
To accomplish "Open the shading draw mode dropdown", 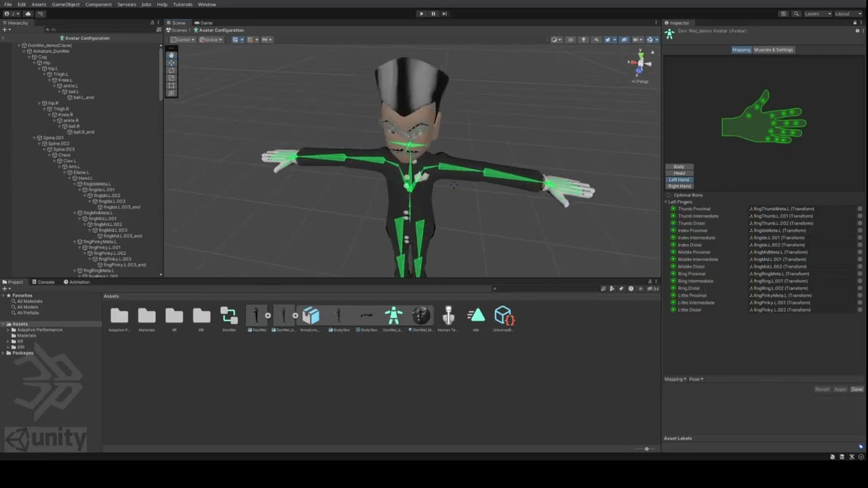I will tap(556, 39).
